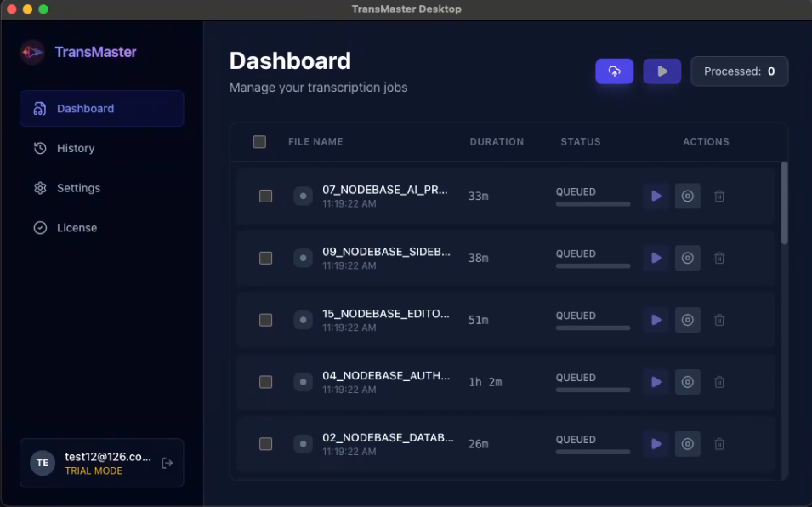Check the checkbox for 02_NODEBASE_DATAB row
The width and height of the screenshot is (812, 507).
click(x=265, y=444)
